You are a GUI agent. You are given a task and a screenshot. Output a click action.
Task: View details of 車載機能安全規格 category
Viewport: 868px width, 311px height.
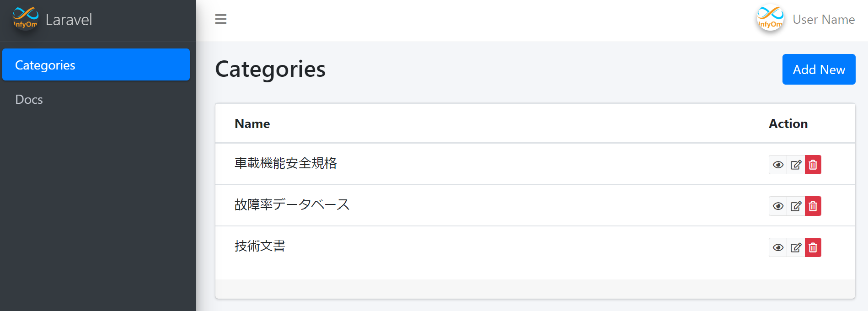click(778, 164)
